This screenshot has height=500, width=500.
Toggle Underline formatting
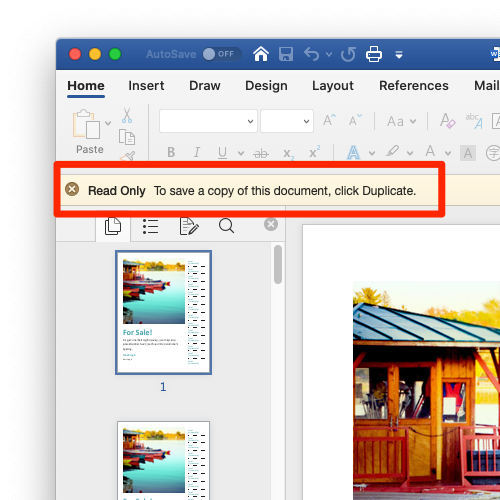coord(222,153)
